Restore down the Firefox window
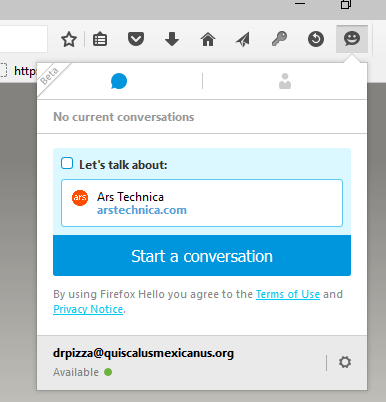Viewport: 386px width, 402px height. pyautogui.click(x=346, y=4)
